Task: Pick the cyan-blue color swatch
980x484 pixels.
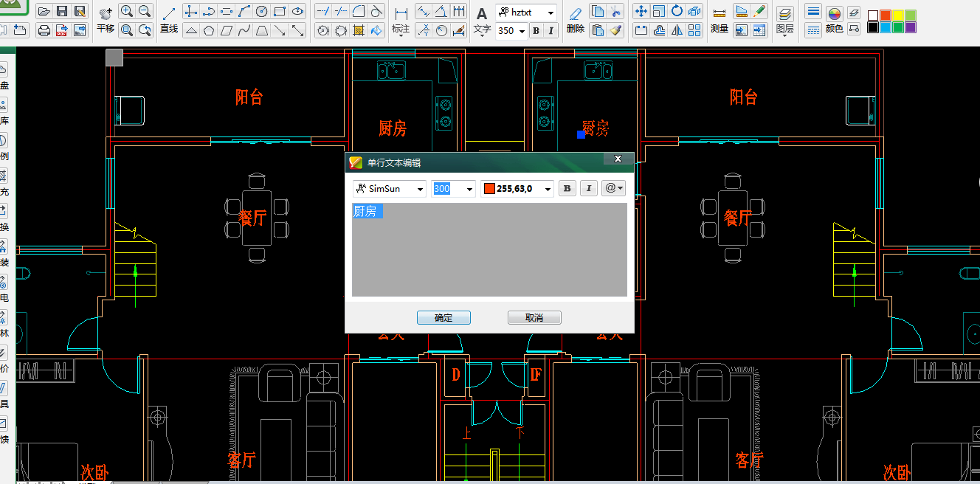Action: (x=886, y=27)
